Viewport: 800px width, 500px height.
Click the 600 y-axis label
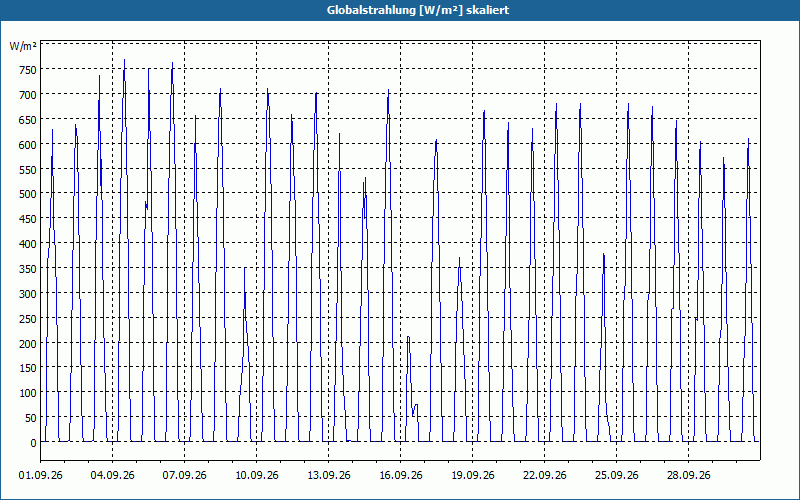(x=28, y=145)
